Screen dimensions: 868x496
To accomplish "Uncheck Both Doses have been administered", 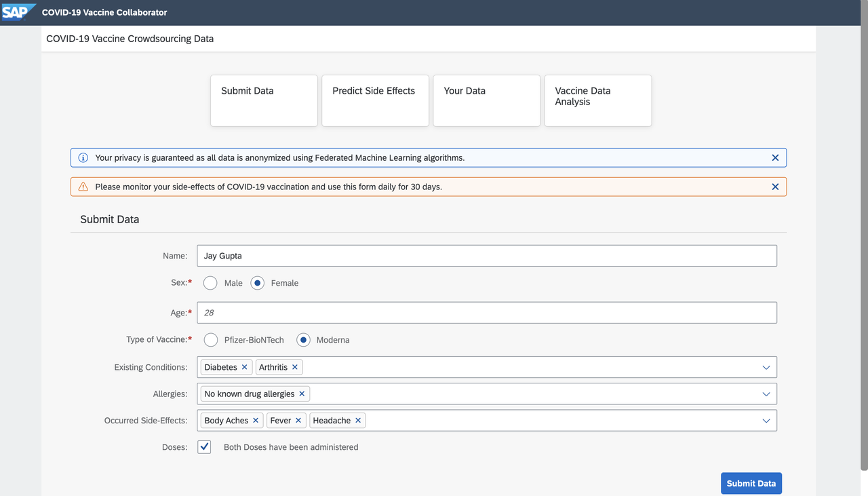I will coord(204,446).
